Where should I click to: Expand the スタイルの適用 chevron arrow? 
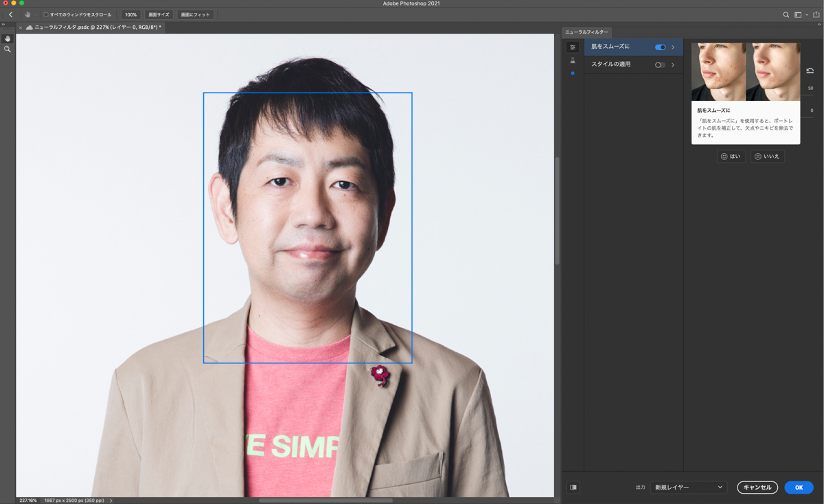coord(673,65)
